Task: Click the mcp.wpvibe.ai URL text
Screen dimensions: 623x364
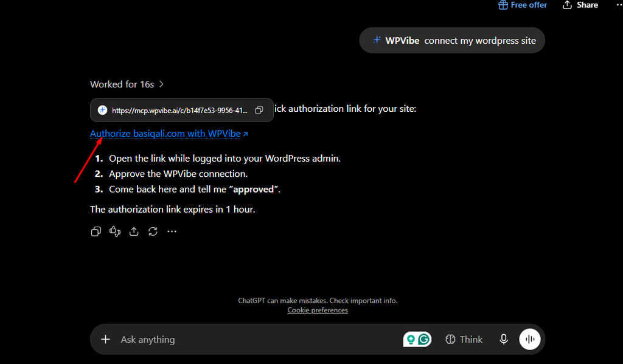Action: (179, 111)
